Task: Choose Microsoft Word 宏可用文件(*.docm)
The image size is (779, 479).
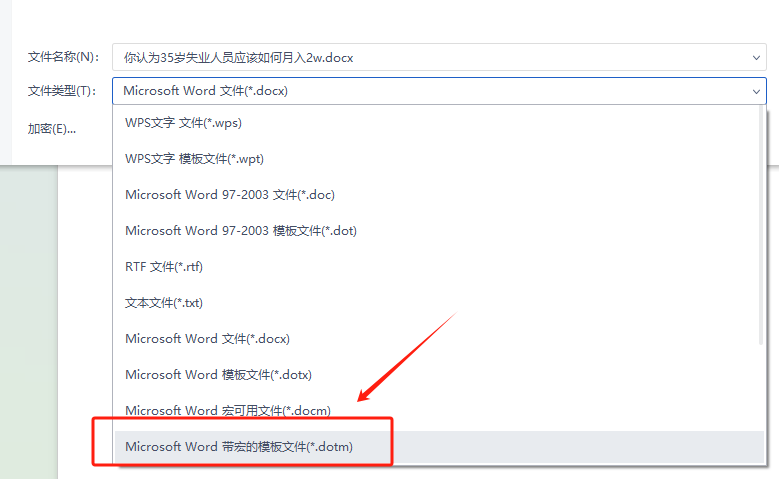Action: point(437,411)
